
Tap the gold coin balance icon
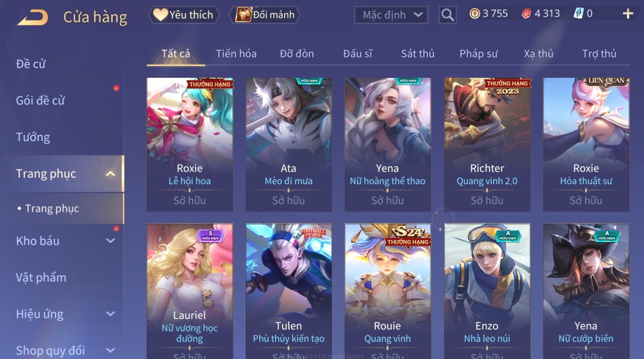475,14
